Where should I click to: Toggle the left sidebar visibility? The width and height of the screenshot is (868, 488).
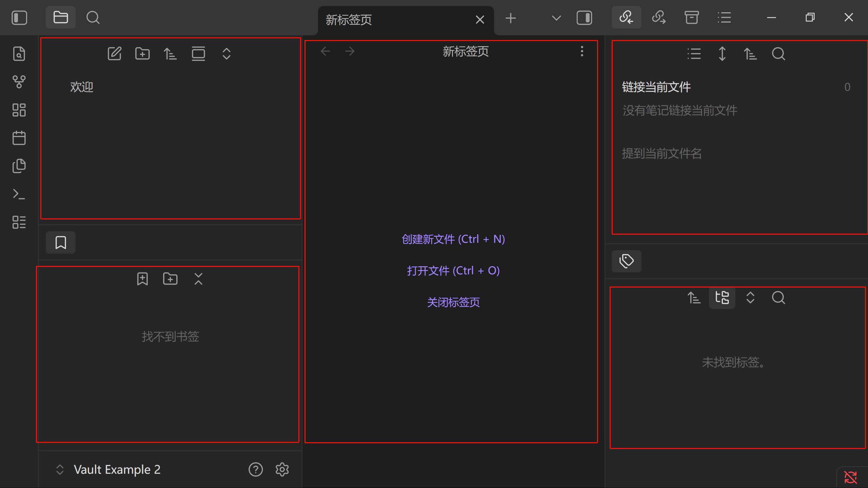(x=19, y=18)
